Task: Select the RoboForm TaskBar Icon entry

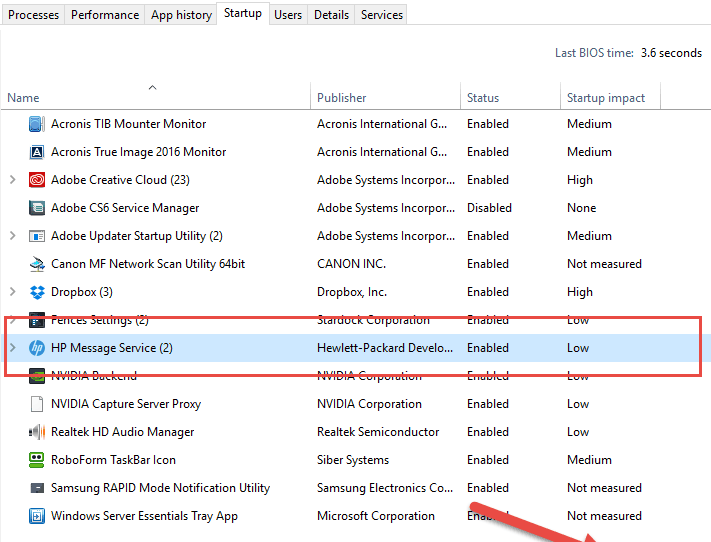Action: (x=356, y=460)
